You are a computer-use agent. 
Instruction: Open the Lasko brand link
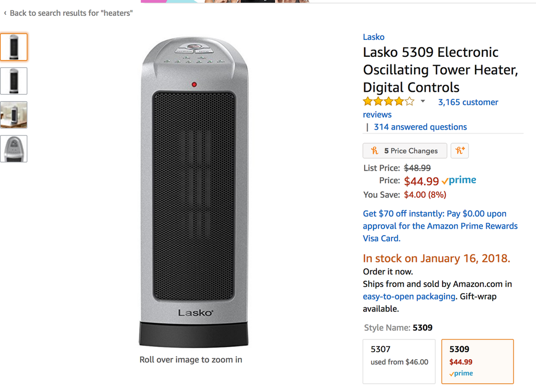374,37
